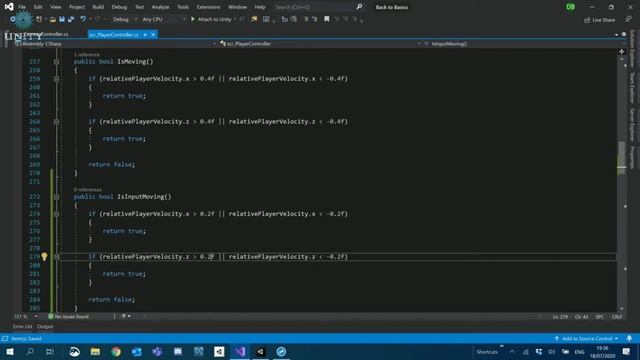This screenshot has height=360, width=640.
Task: Open the Any CPU platform dropdown
Action: 163,19
